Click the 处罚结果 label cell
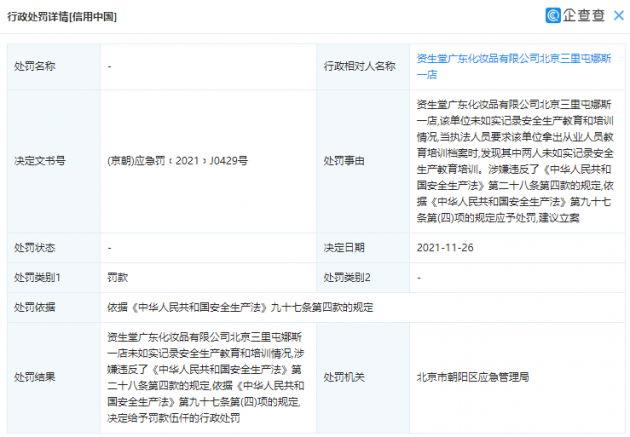The width and height of the screenshot is (630, 437). coord(54,378)
